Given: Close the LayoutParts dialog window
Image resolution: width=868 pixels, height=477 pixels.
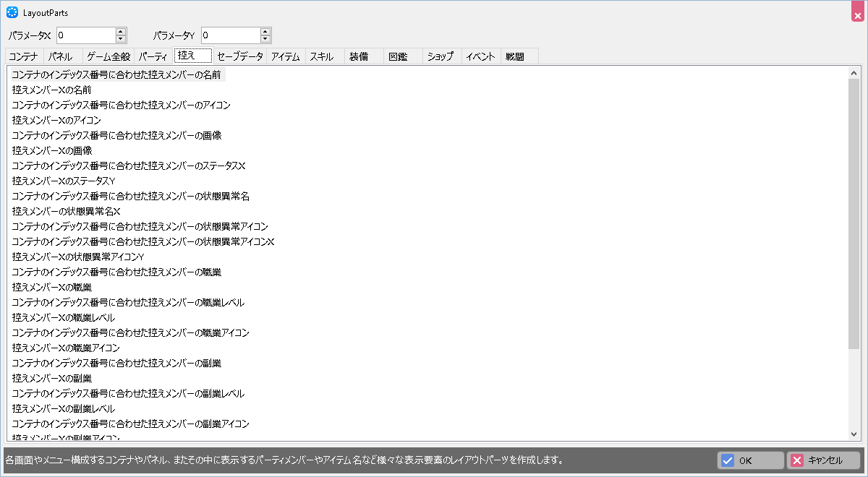Looking at the screenshot, I should (x=858, y=14).
